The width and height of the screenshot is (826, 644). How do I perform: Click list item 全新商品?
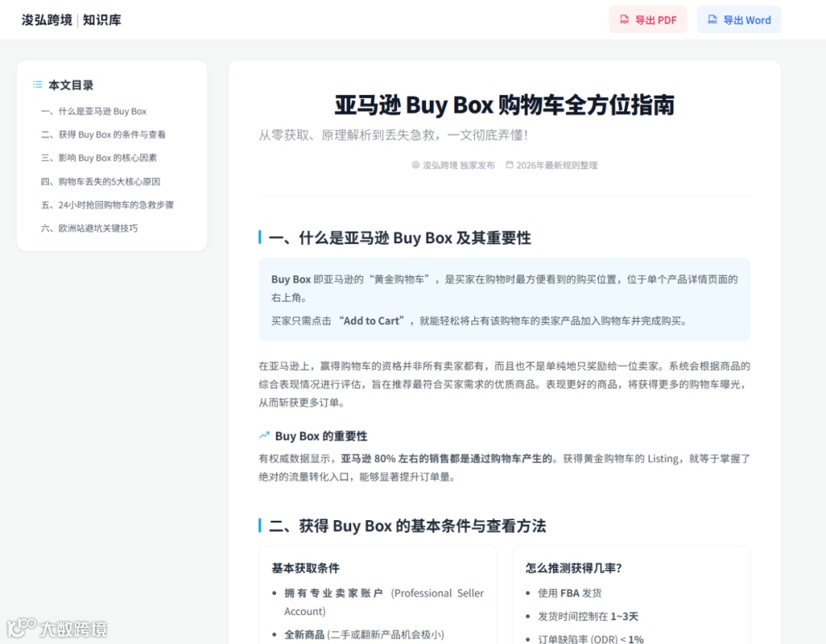[364, 635]
